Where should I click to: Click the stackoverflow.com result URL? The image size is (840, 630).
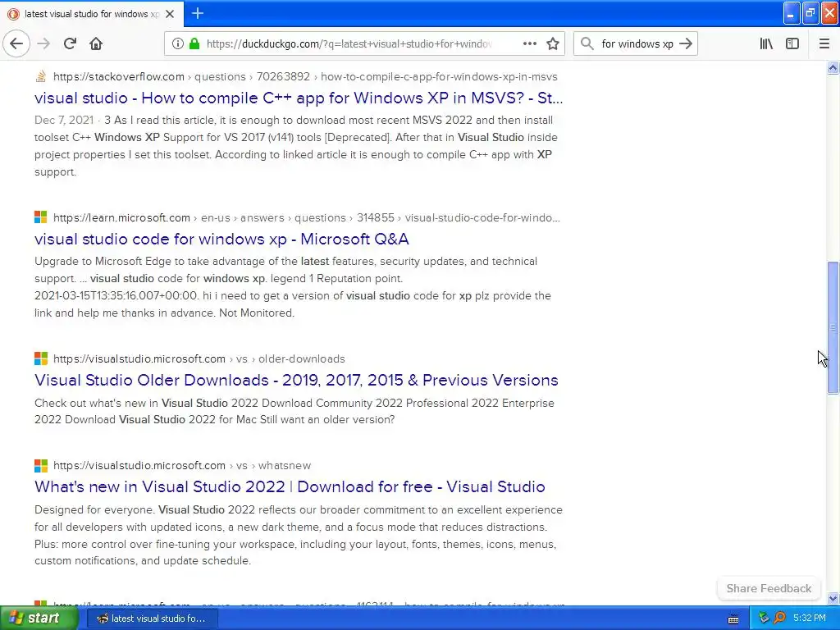(x=305, y=76)
